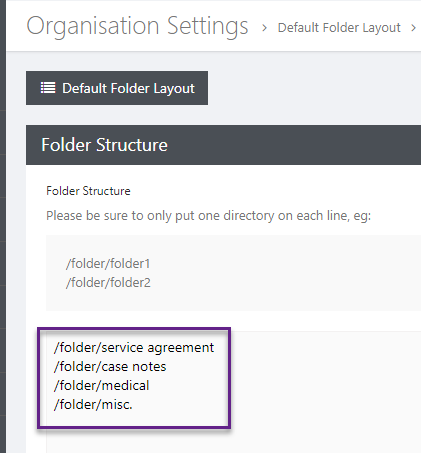Click the /folder/folder1 example text

click(x=108, y=264)
